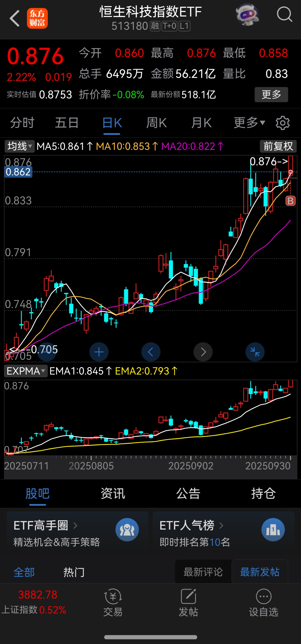Tap the collapse chart icon
Viewport: 301px width, 644px height.
[255, 352]
